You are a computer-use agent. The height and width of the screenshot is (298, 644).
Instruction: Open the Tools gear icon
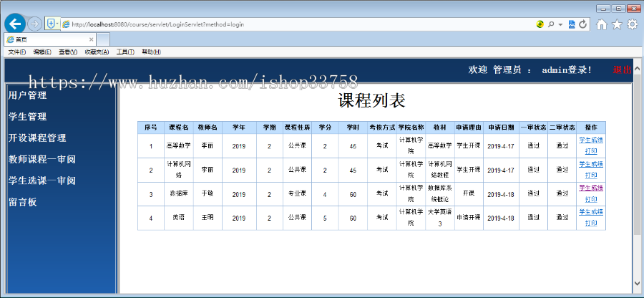pos(633,24)
